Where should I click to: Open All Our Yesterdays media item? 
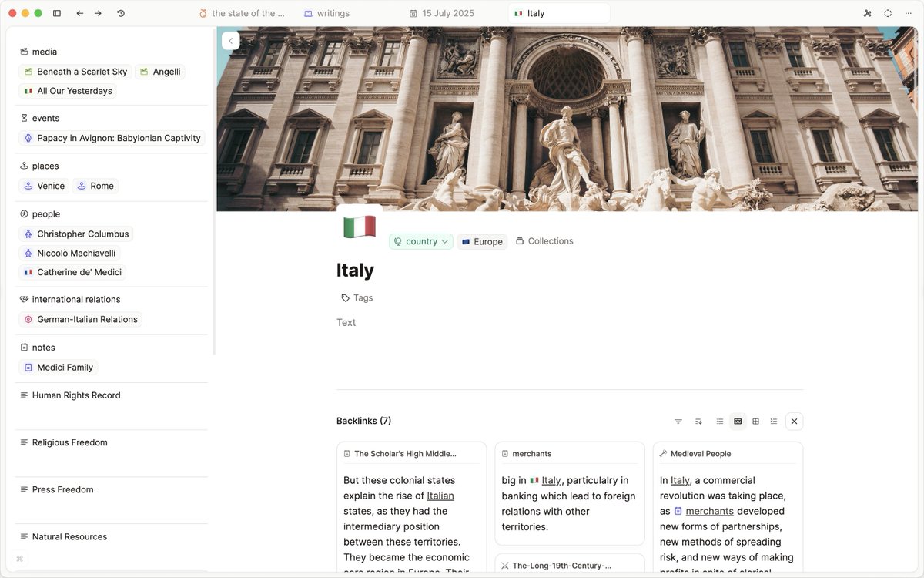pyautogui.click(x=68, y=91)
